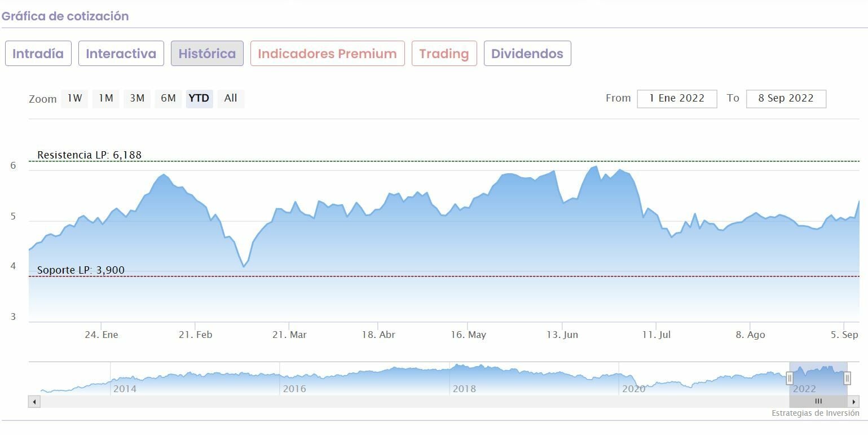Set zoom range to 1M
Image resolution: width=868 pixels, height=435 pixels.
[105, 98]
